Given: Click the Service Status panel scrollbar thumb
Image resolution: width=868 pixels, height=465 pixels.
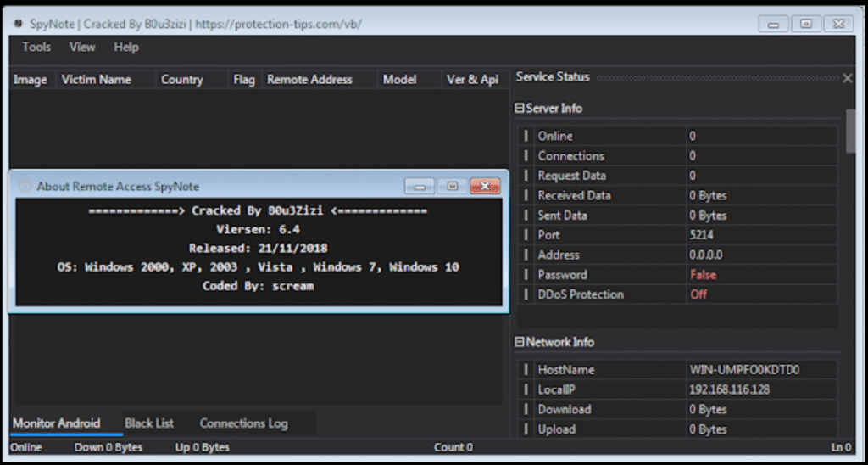Looking at the screenshot, I should click(x=850, y=131).
